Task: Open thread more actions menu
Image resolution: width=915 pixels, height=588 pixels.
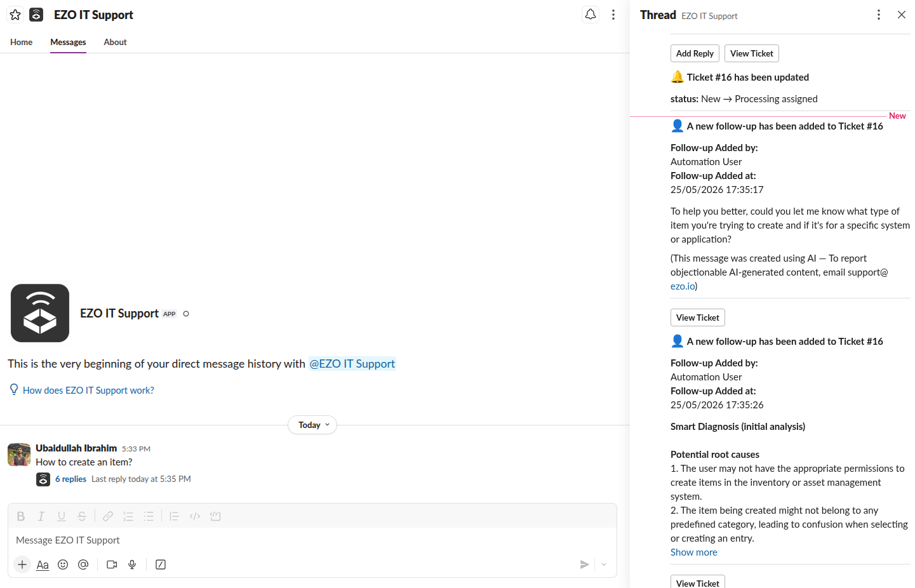Action: click(879, 15)
